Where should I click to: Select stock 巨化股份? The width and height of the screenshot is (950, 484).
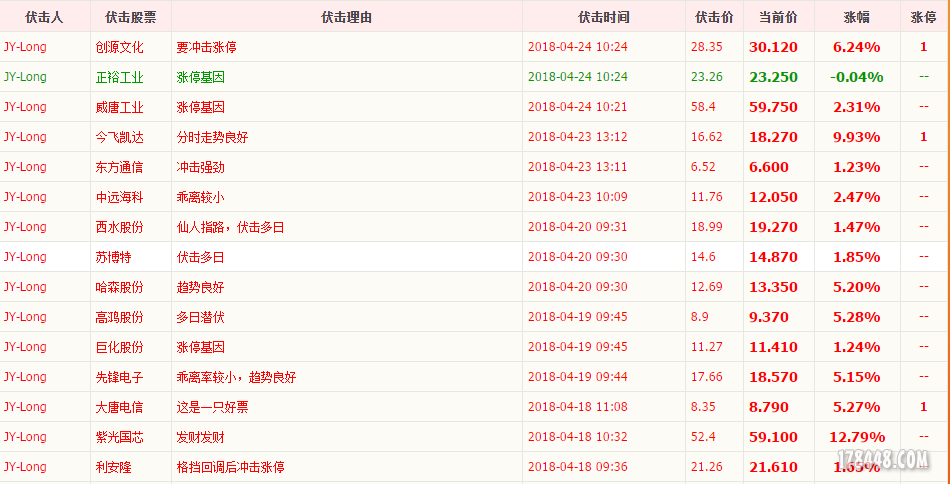coord(119,347)
